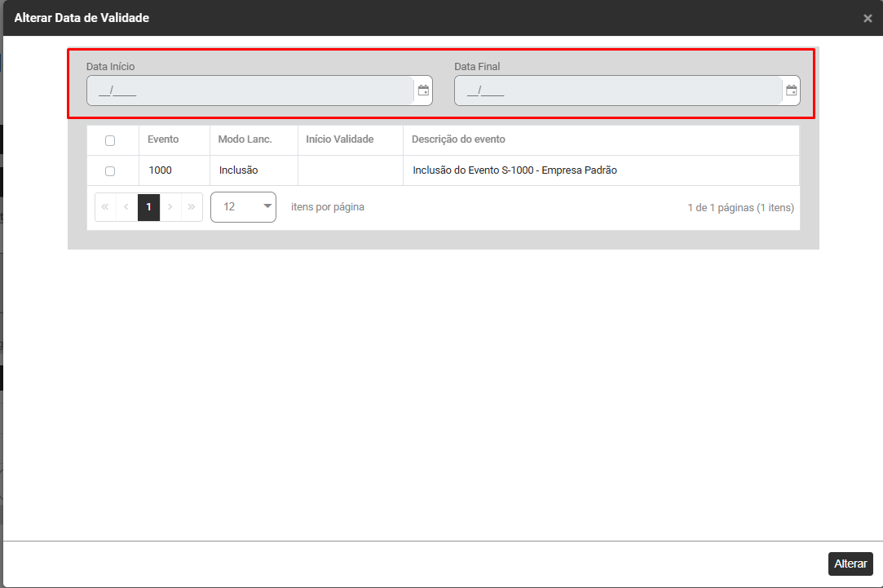This screenshot has height=588, width=883.
Task: Click into the Data Início date field
Action: click(x=249, y=91)
